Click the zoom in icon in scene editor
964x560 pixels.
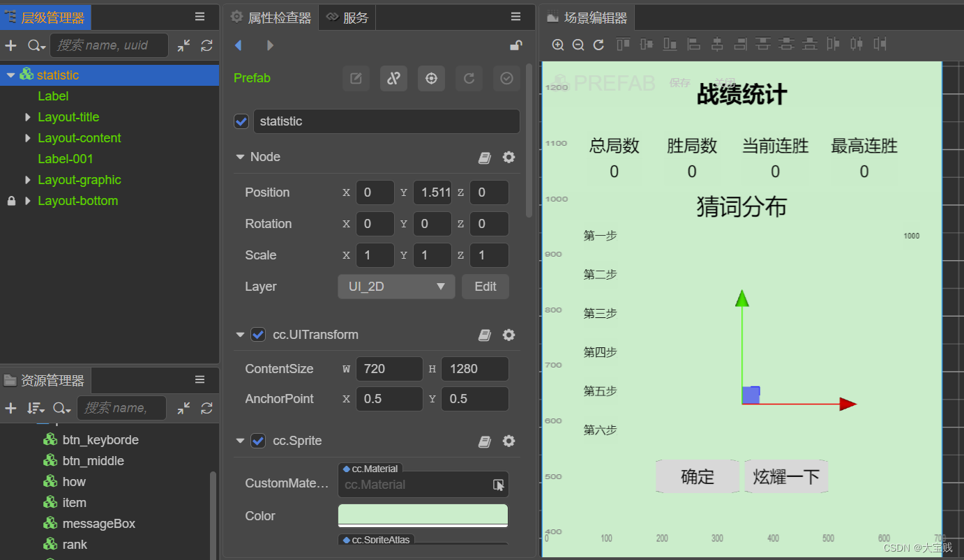tap(558, 45)
